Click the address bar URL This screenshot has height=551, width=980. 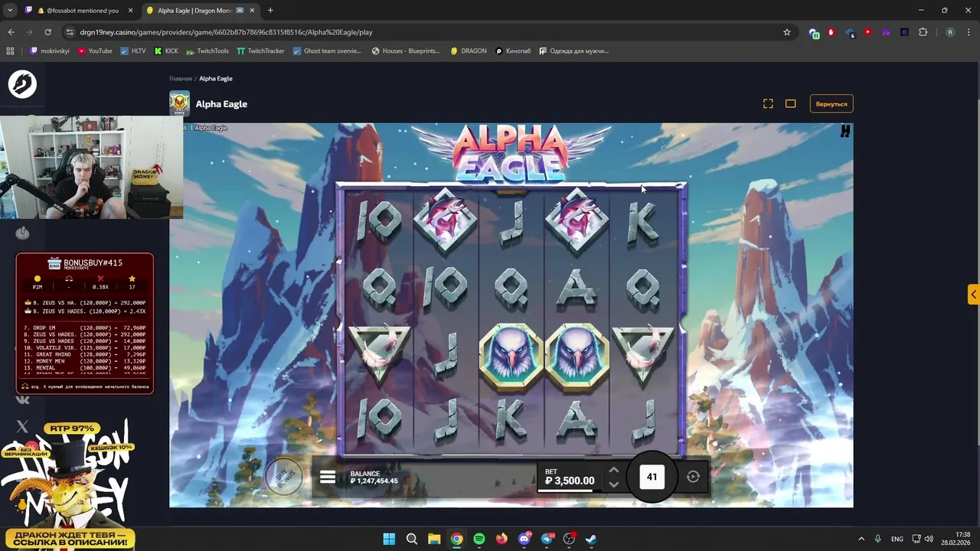point(226,32)
